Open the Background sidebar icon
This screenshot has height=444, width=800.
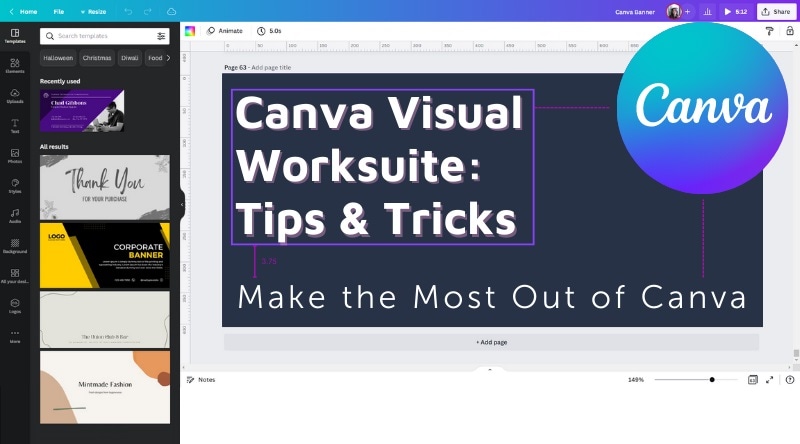(x=15, y=246)
